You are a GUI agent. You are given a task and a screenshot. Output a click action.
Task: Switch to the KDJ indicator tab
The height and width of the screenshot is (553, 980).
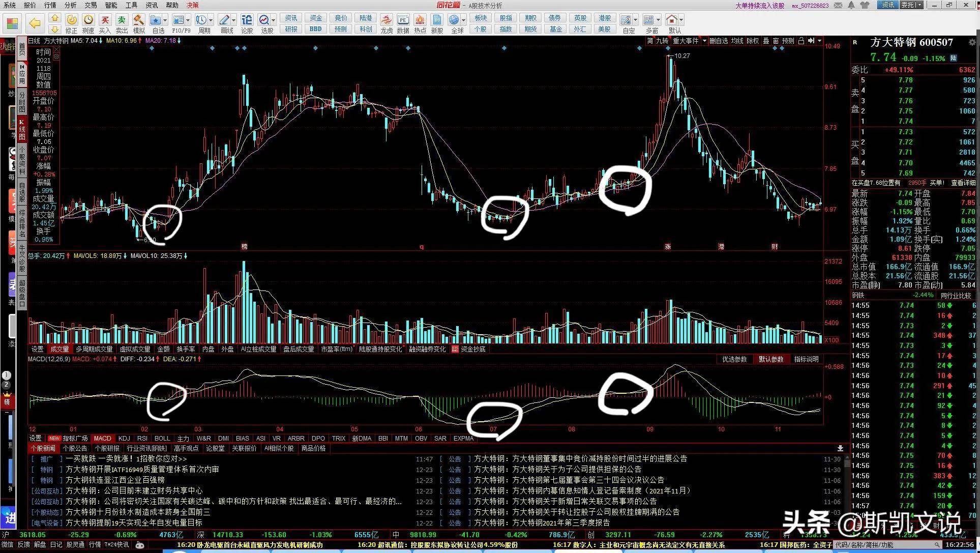pos(124,438)
